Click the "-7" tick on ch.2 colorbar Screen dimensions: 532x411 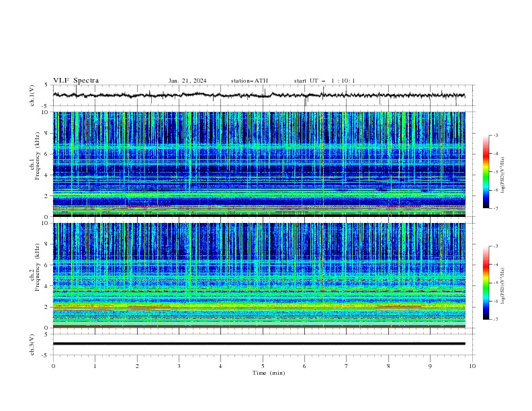click(x=495, y=319)
